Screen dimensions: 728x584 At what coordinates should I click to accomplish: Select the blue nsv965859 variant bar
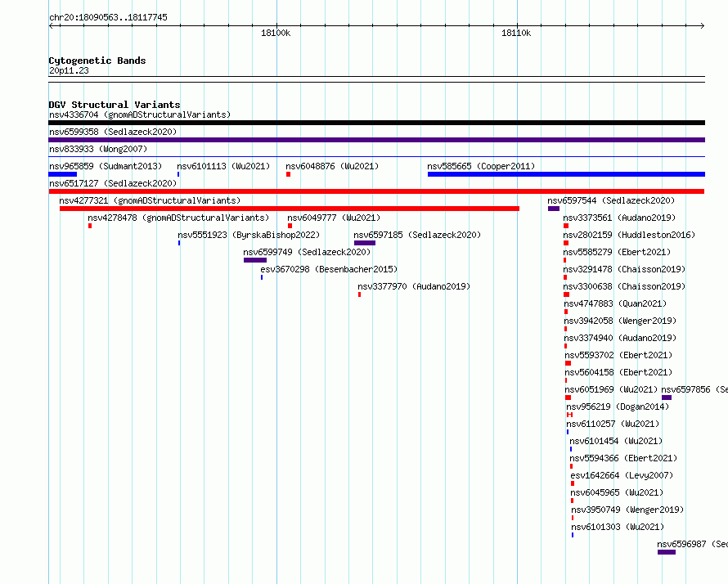pyautogui.click(x=63, y=174)
